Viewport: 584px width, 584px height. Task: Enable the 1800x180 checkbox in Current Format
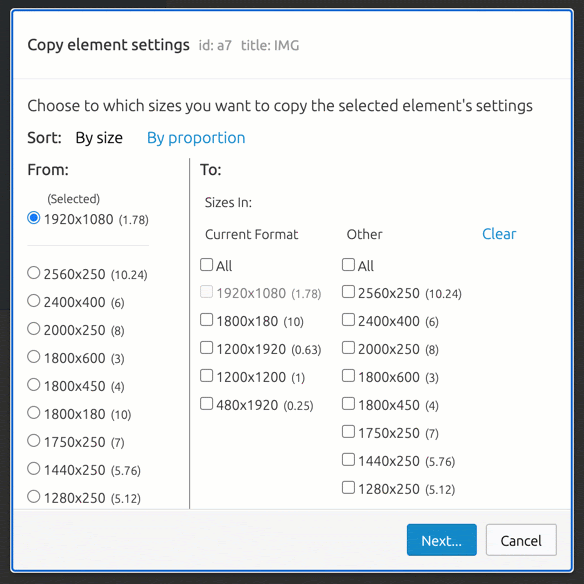click(206, 320)
